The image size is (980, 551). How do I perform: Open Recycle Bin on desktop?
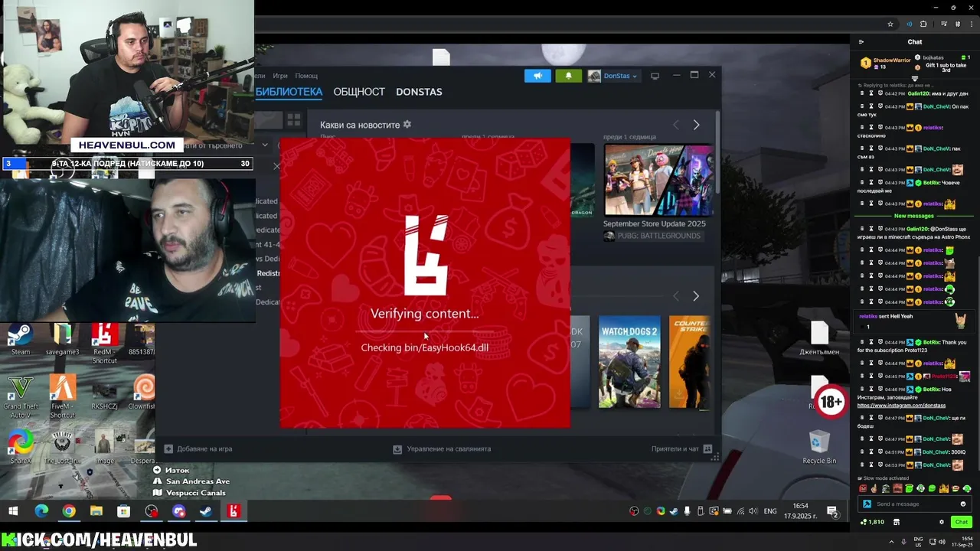819,448
